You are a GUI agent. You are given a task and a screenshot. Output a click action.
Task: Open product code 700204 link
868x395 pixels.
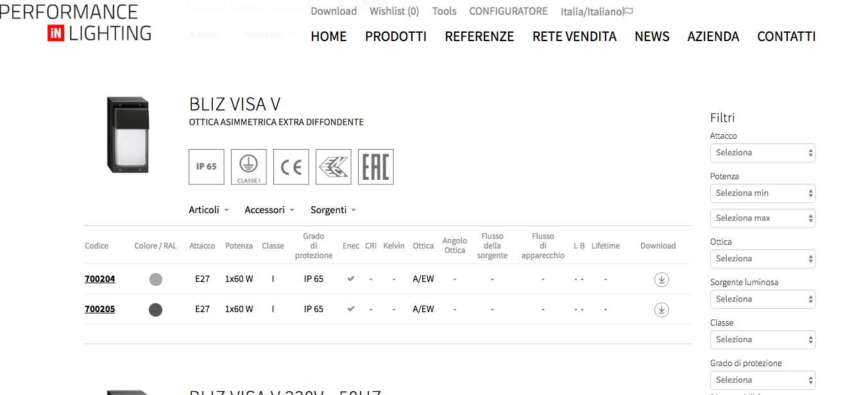100,279
